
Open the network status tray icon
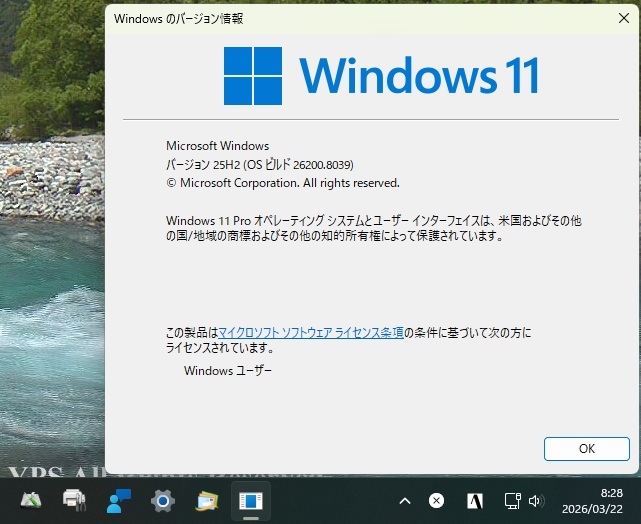click(513, 501)
